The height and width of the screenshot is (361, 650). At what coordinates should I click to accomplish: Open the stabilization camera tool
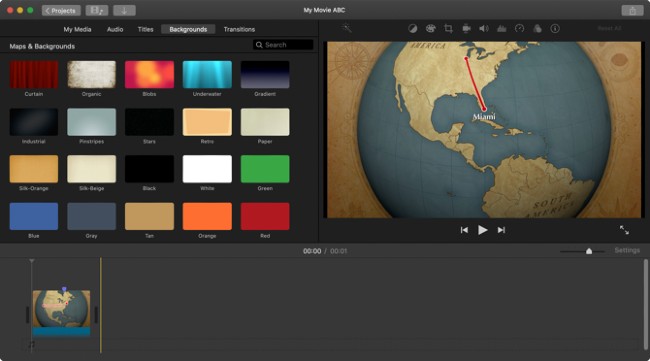pos(466,29)
